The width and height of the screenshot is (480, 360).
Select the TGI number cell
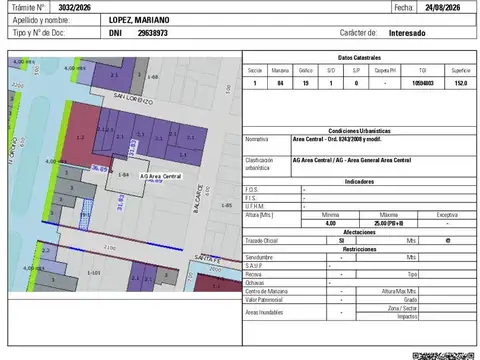[423, 83]
